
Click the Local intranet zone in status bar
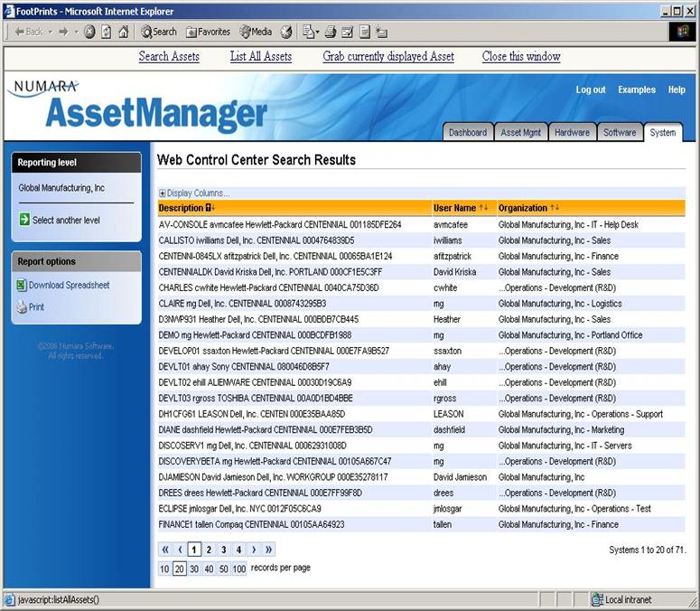coord(621,599)
